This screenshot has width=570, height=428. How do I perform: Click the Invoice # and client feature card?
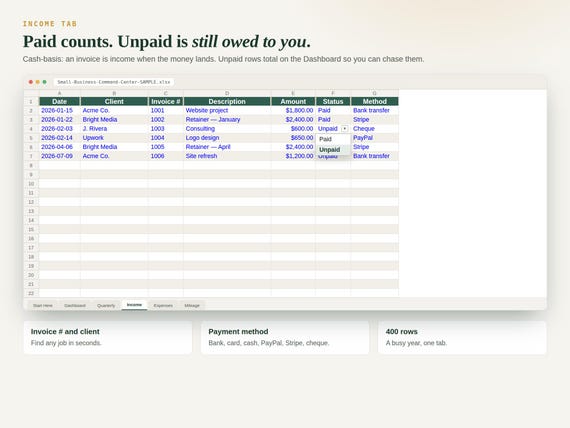(108, 337)
